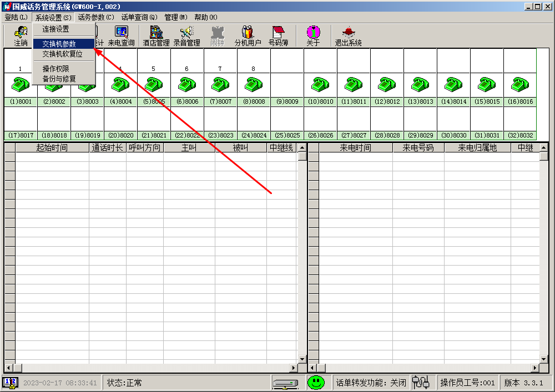The width and height of the screenshot is (555, 392).
Task: Select the green phone icon above (6)8006
Action: (x=187, y=85)
